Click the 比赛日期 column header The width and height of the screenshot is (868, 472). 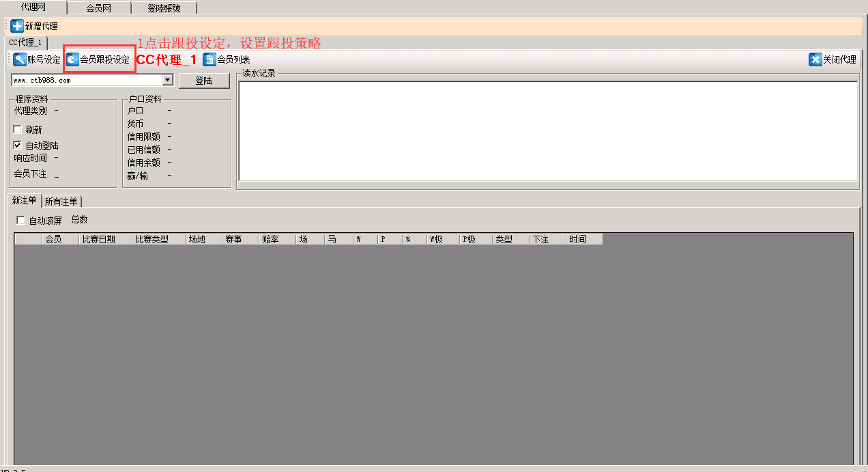click(98, 240)
